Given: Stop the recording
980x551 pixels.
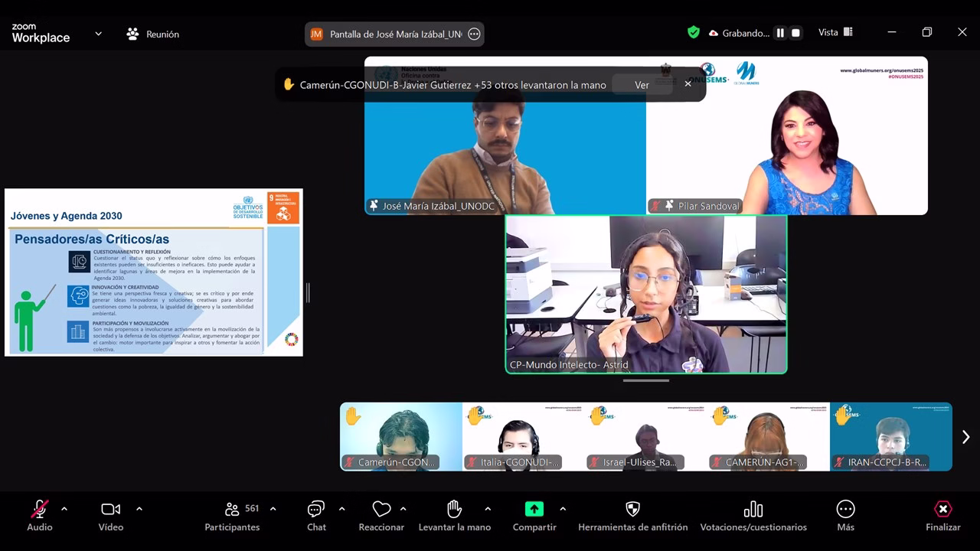Looking at the screenshot, I should tap(796, 33).
